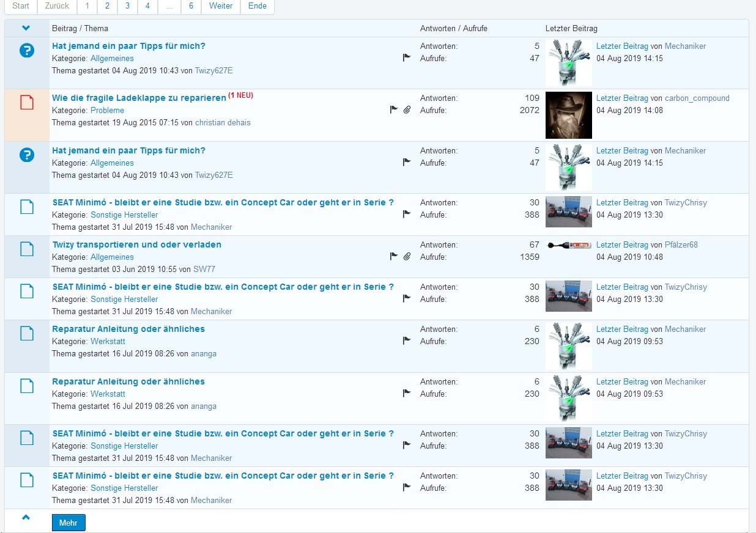Click the question mark icon of first topic
This screenshot has height=533, width=756.
pos(27,51)
